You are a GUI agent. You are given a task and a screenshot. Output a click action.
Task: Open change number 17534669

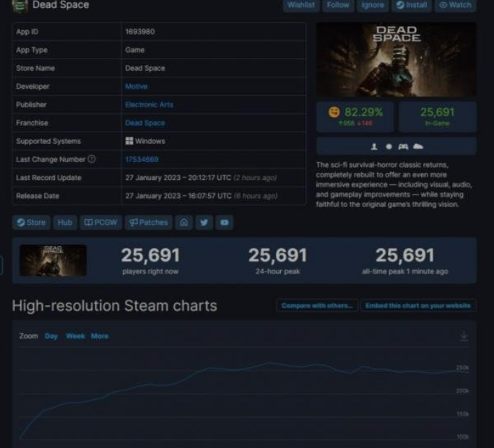click(142, 160)
